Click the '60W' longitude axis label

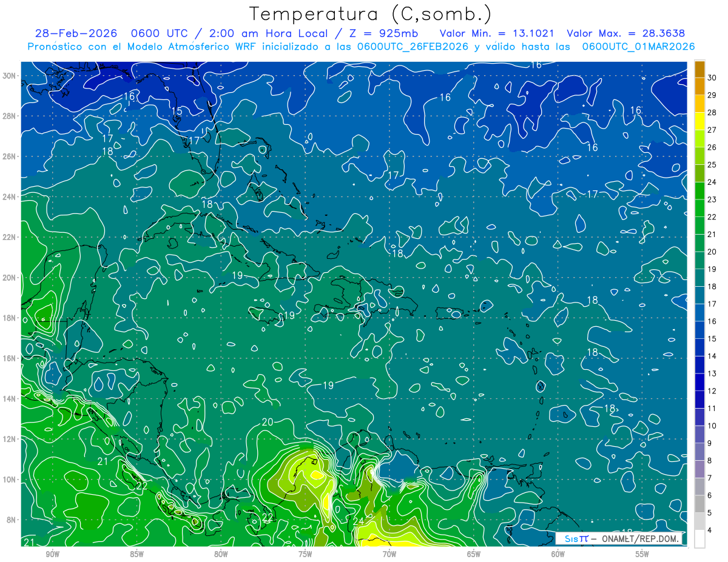click(558, 554)
